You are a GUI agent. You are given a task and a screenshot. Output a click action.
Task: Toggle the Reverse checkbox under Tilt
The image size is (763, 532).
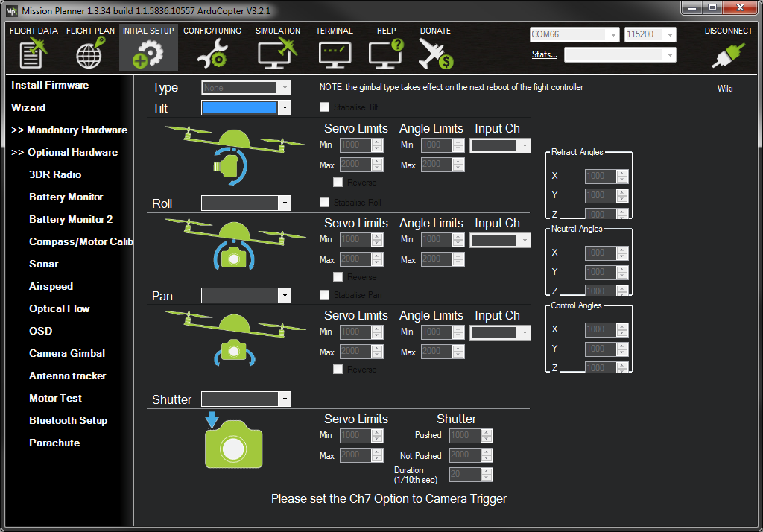[x=338, y=183]
